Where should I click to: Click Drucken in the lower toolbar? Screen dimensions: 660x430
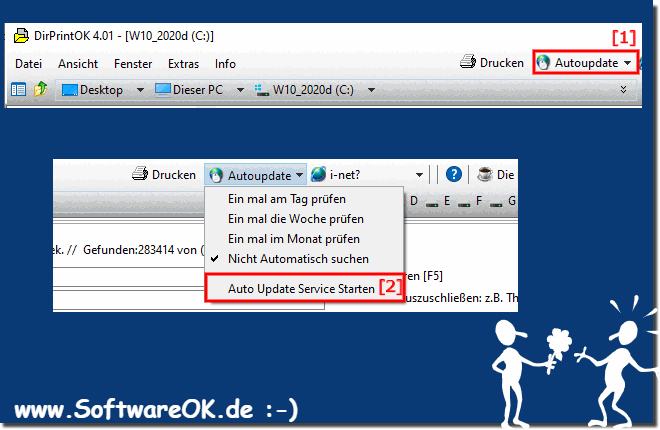click(x=164, y=174)
